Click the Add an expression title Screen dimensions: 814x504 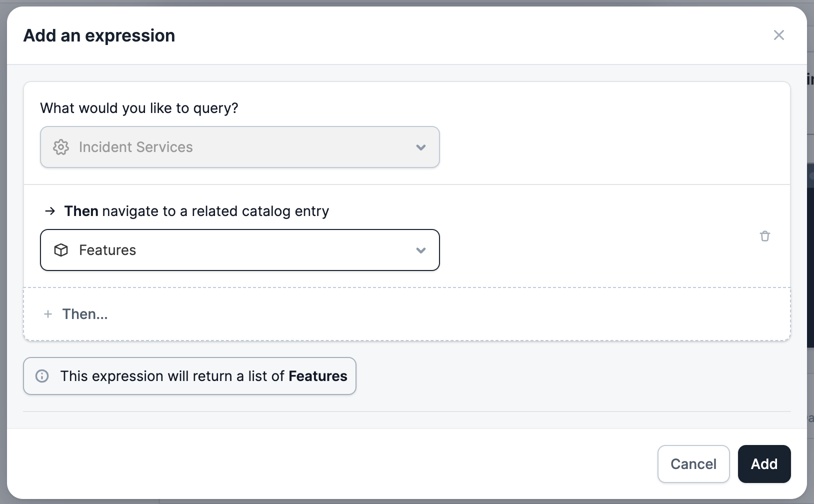99,35
